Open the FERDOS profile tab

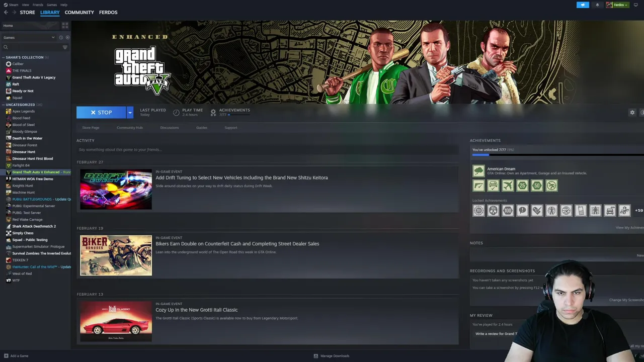coord(108,12)
